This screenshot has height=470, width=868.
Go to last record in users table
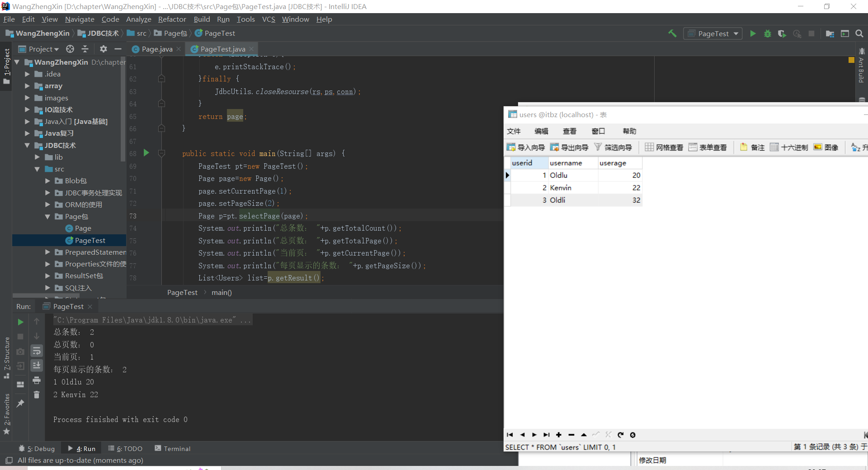click(x=547, y=435)
